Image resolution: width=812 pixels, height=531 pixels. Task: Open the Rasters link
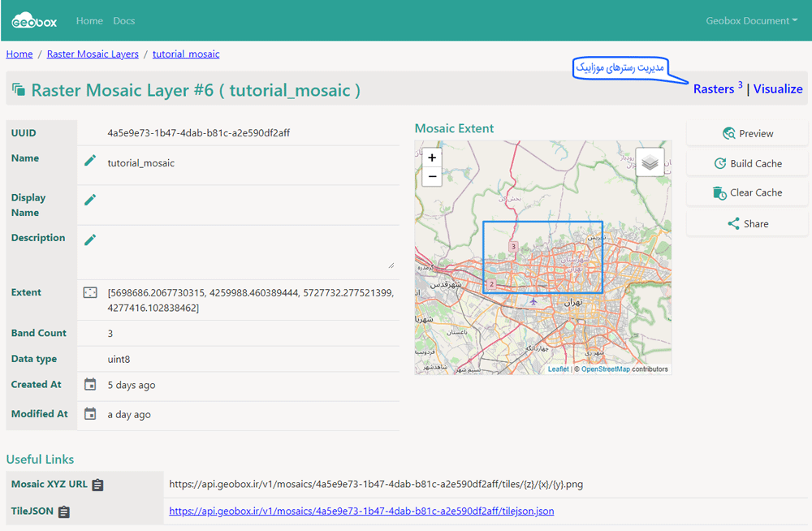tap(713, 89)
